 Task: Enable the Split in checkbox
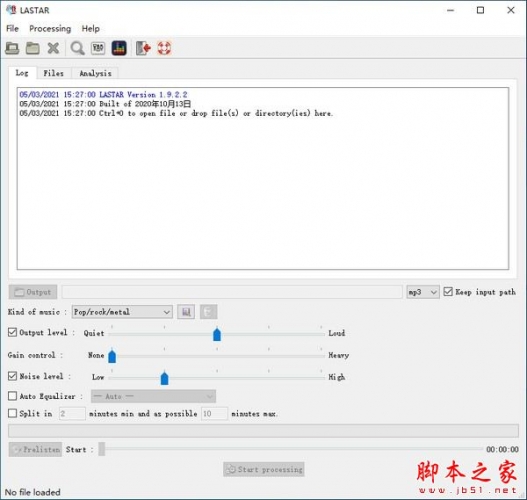coord(12,413)
